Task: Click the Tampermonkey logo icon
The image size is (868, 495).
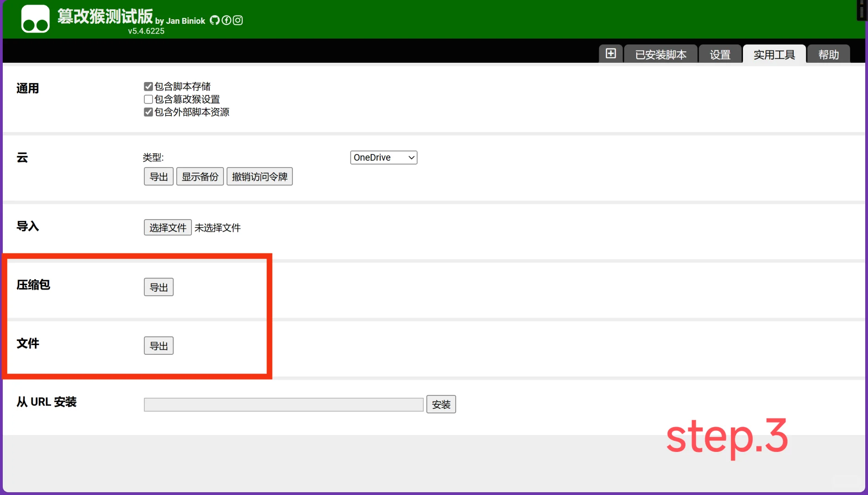Action: 35,19
